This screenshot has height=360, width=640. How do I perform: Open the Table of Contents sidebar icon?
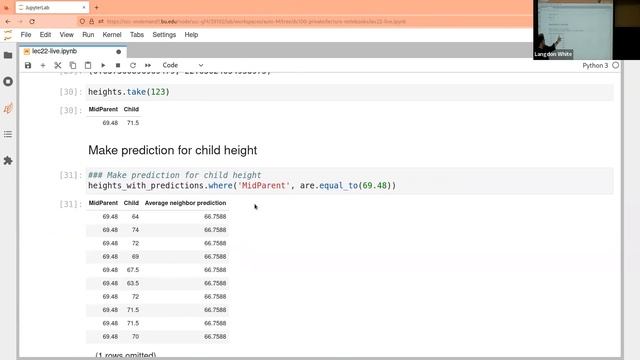(x=8, y=134)
